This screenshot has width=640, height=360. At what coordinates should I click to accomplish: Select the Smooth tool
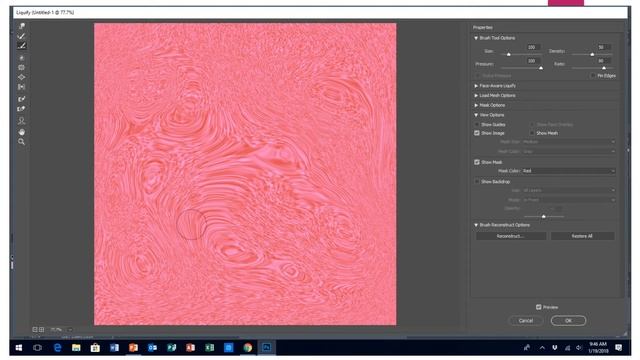coord(22,46)
